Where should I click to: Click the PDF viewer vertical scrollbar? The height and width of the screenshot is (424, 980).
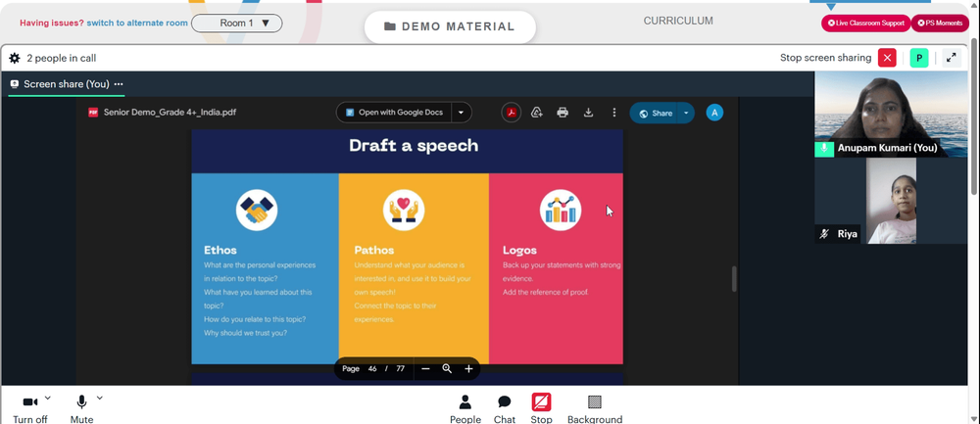point(734,278)
